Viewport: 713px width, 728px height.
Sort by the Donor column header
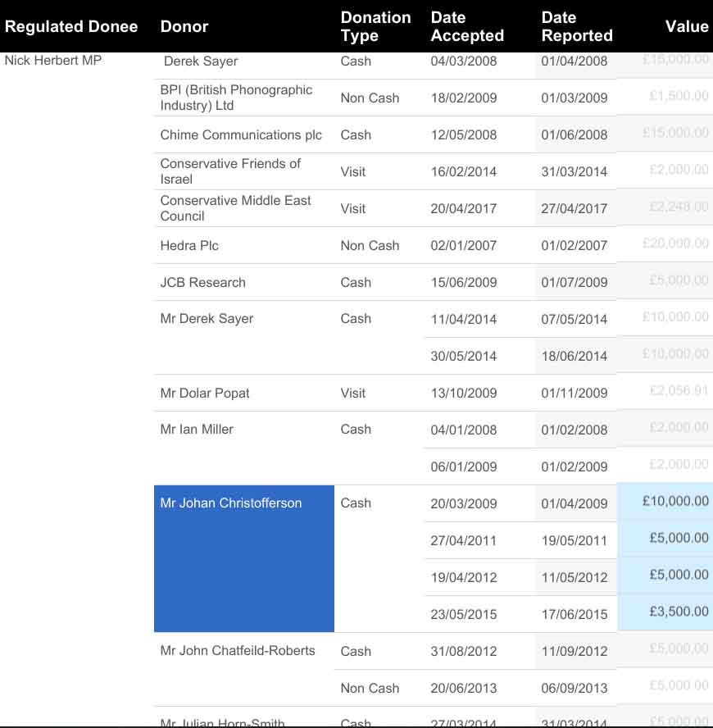click(x=184, y=26)
